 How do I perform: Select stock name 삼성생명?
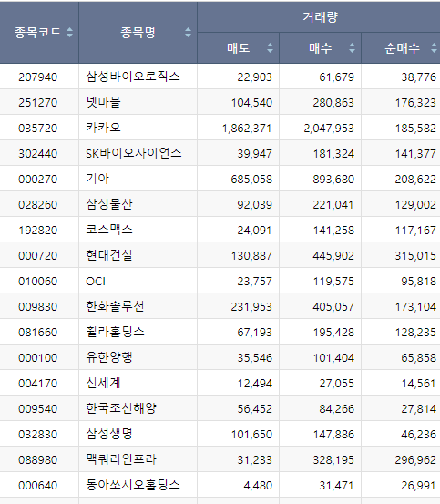coord(109,434)
